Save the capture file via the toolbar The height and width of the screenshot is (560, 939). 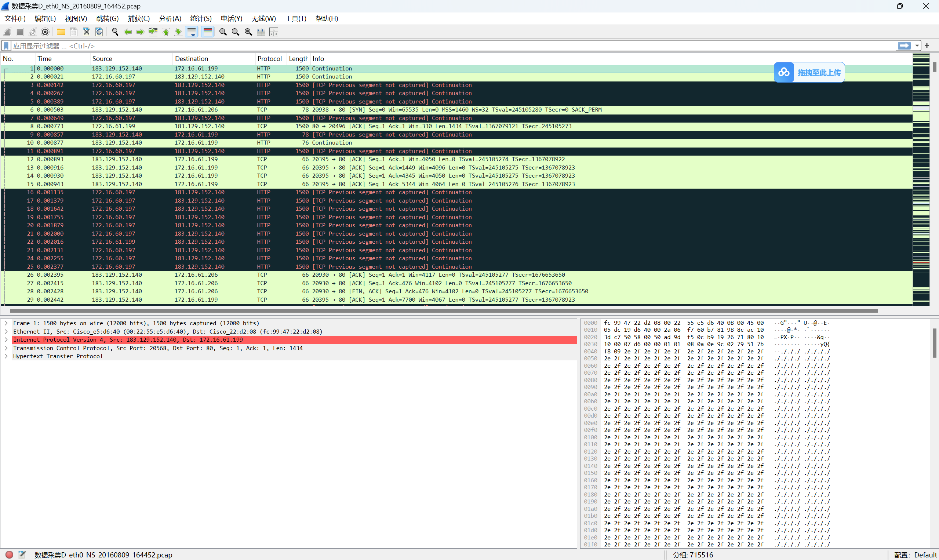pos(74,32)
